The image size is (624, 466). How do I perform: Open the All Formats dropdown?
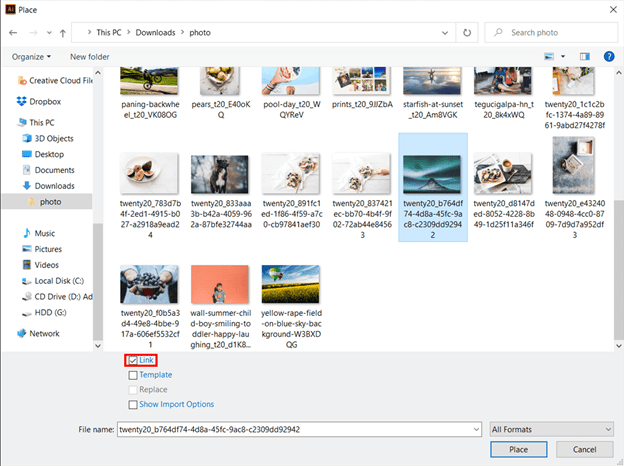tap(551, 429)
